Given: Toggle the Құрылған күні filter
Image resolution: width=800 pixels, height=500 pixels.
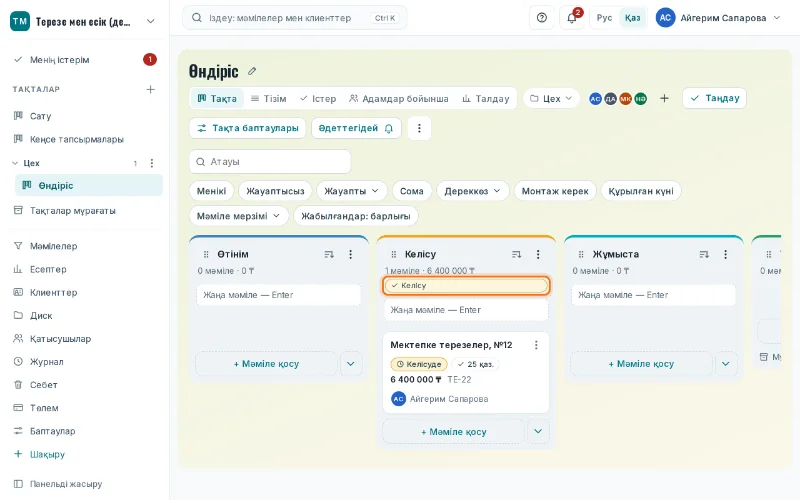Looking at the screenshot, I should [x=641, y=191].
